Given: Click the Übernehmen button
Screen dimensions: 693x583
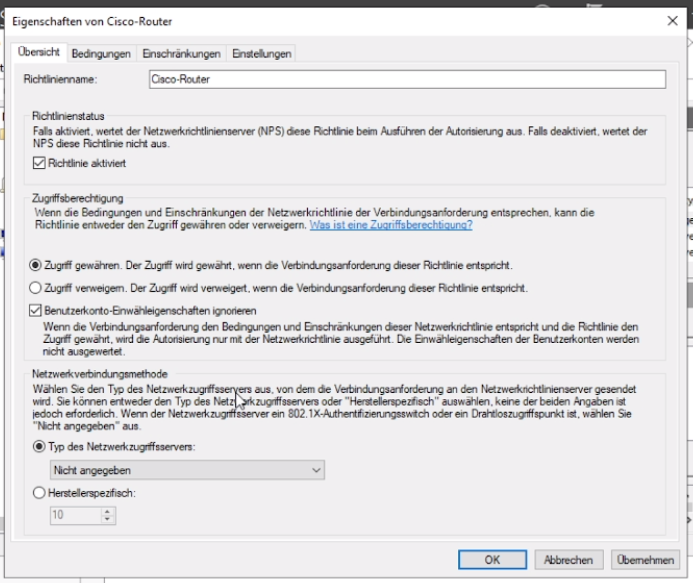Looking at the screenshot, I should coord(645,560).
